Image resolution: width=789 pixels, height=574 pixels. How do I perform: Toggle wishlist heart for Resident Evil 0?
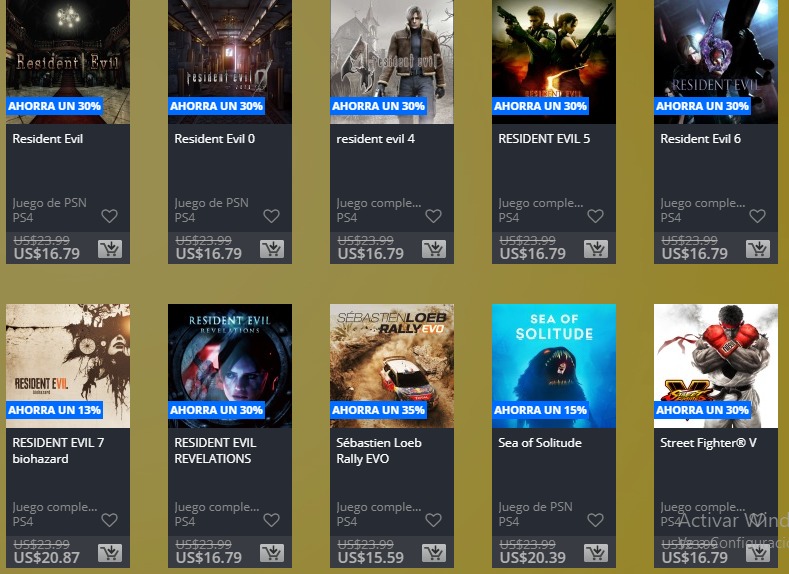tap(271, 216)
